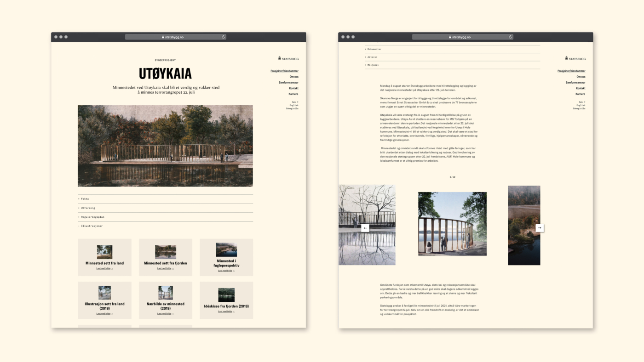
Task: Open Prosjekter/eiendommer menu in right window
Action: click(x=571, y=71)
